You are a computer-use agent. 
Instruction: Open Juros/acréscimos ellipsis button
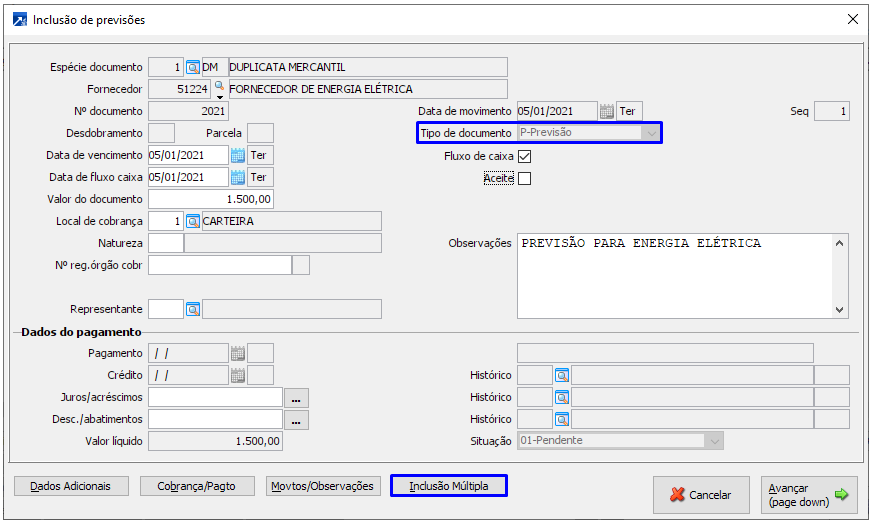pyautogui.click(x=296, y=398)
